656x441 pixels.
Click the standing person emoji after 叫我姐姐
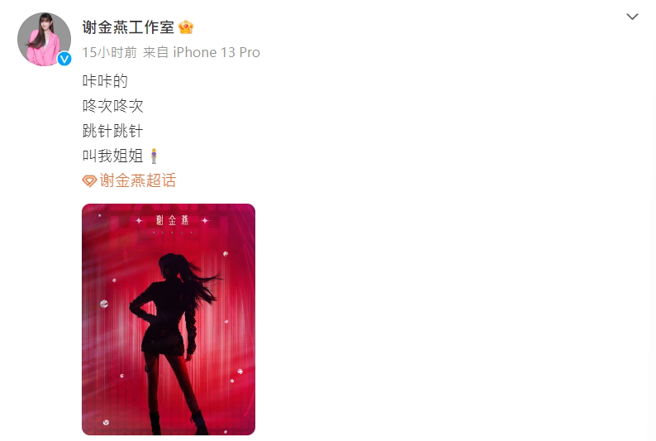pos(154,156)
